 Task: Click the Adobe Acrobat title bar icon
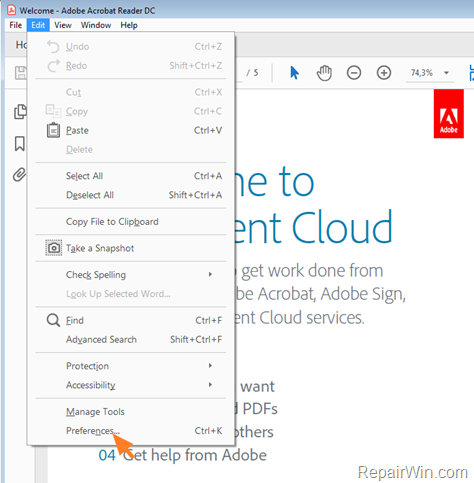(x=12, y=10)
